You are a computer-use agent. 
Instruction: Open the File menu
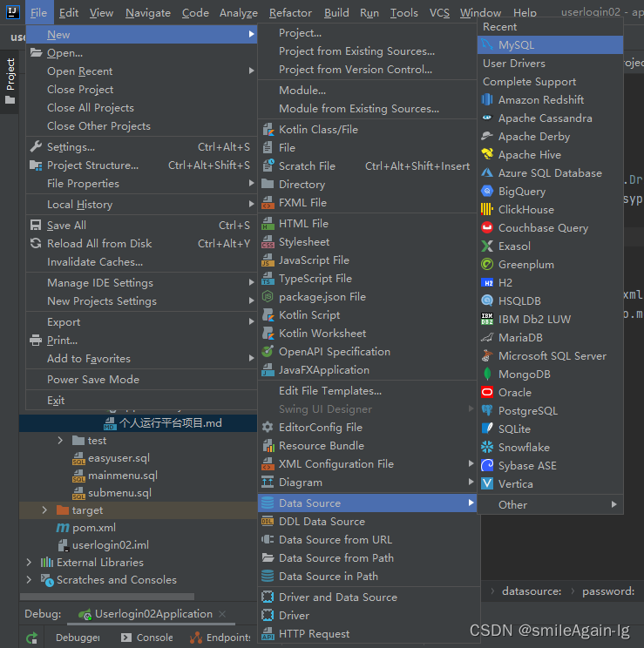pyautogui.click(x=38, y=13)
